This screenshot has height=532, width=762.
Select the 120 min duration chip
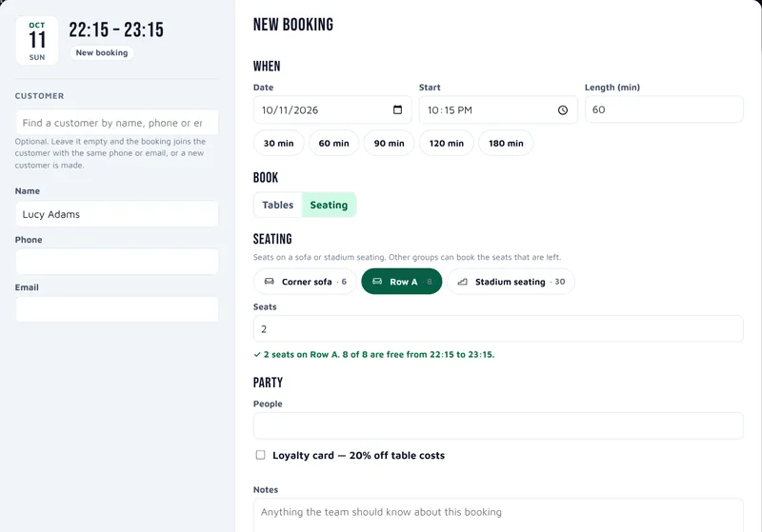446,143
